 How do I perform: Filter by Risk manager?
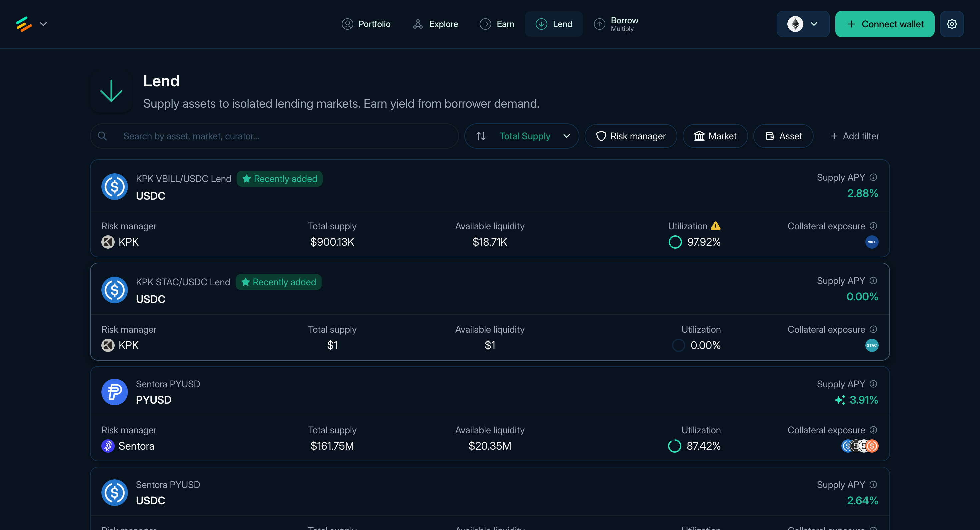pos(630,136)
